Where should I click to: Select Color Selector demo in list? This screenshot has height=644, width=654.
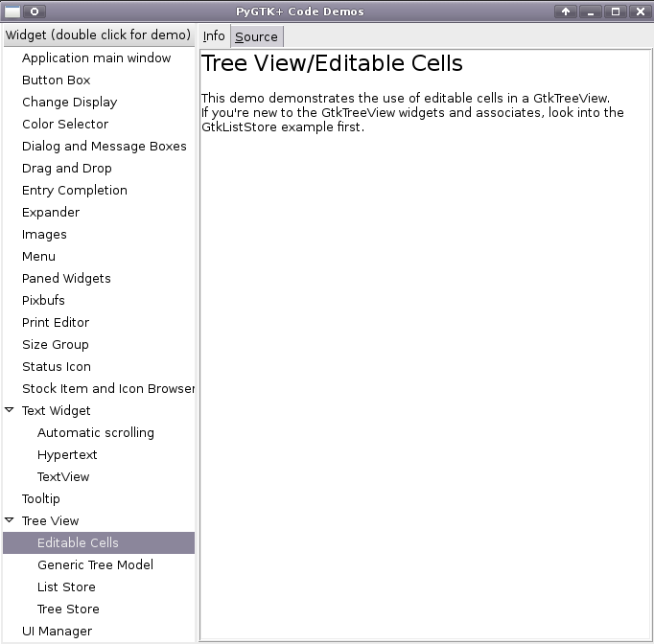65,124
